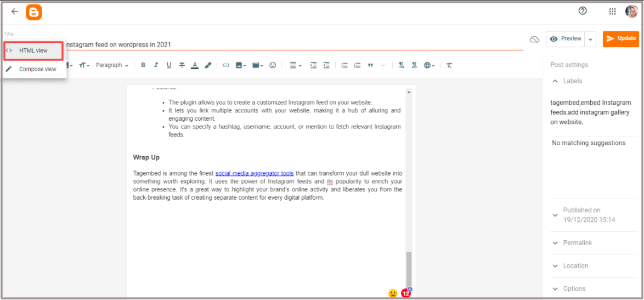Click the clear formatting icon
Viewport: 644px width, 300px height.
[x=449, y=65]
